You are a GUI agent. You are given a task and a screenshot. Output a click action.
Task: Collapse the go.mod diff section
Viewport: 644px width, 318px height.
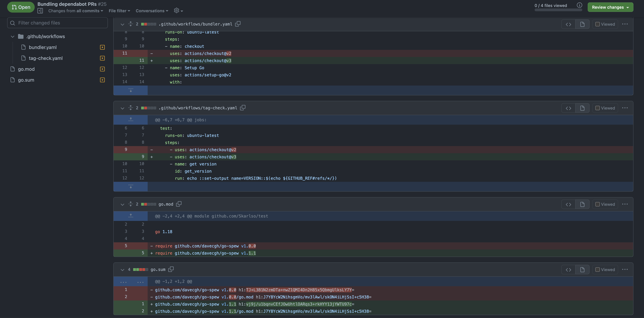click(122, 204)
